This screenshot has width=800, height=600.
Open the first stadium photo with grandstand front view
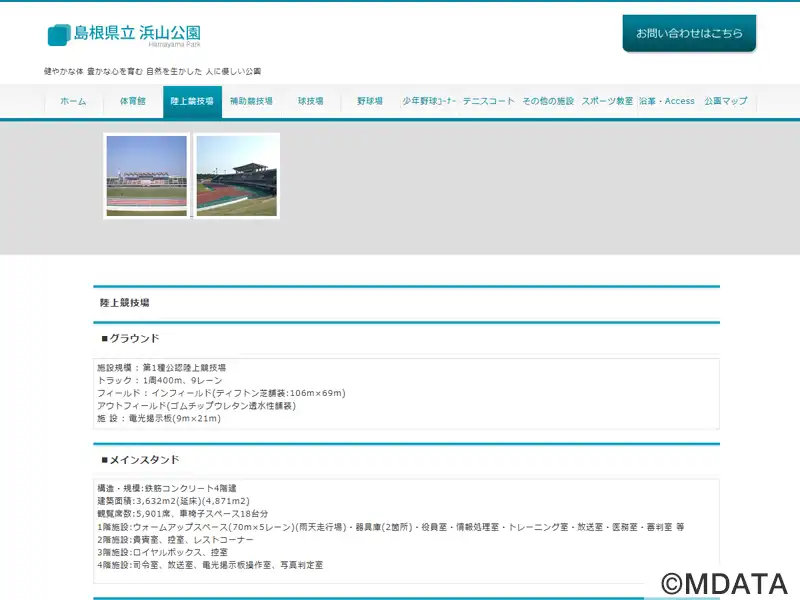tap(146, 176)
